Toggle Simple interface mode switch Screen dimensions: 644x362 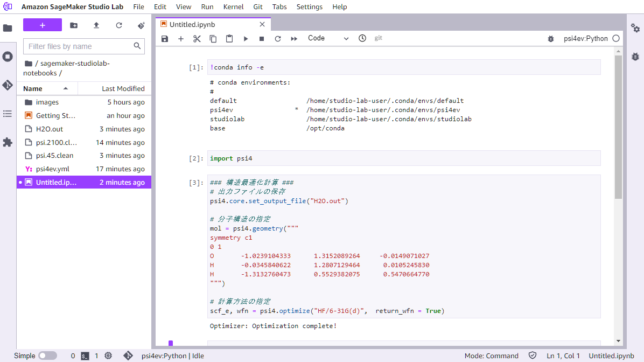47,356
